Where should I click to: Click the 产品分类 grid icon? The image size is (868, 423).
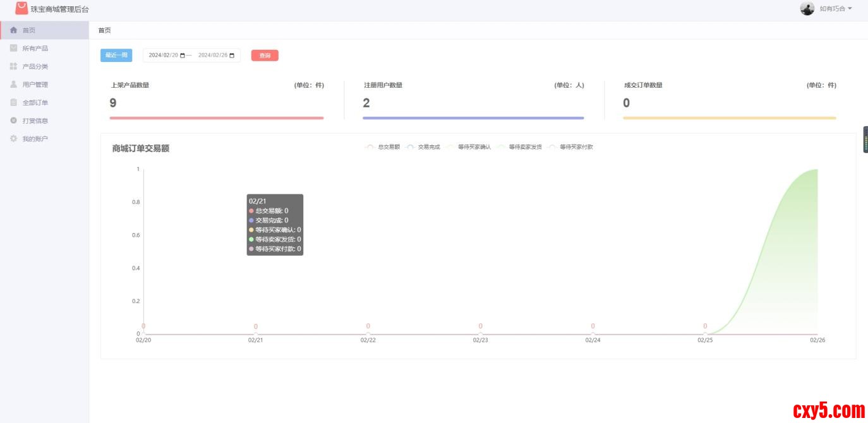(x=13, y=66)
